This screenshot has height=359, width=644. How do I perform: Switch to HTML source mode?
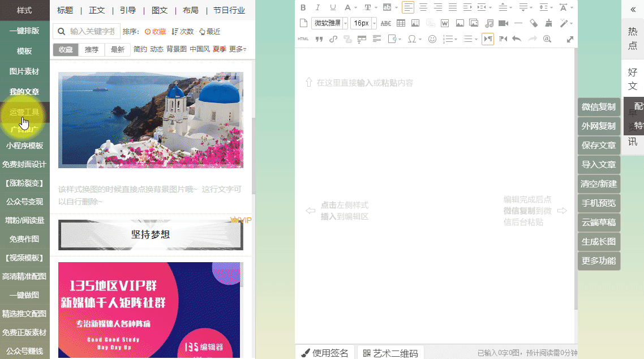pos(303,39)
